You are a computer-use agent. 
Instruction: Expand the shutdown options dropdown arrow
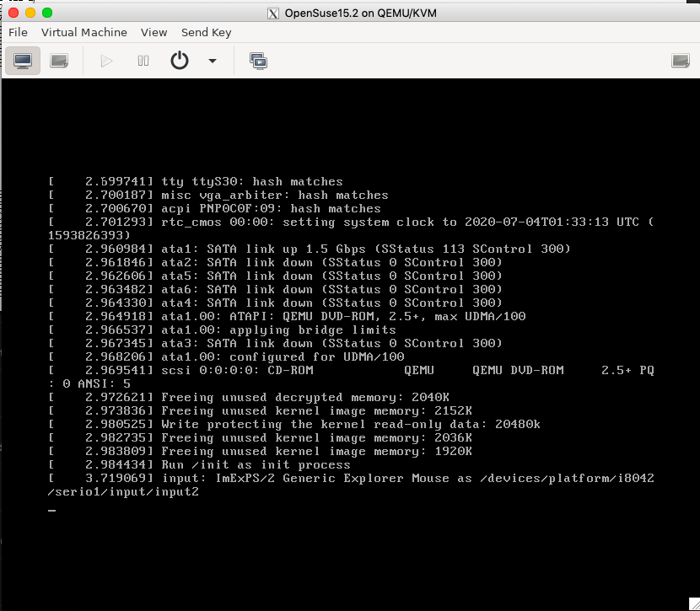pyautogui.click(x=213, y=61)
